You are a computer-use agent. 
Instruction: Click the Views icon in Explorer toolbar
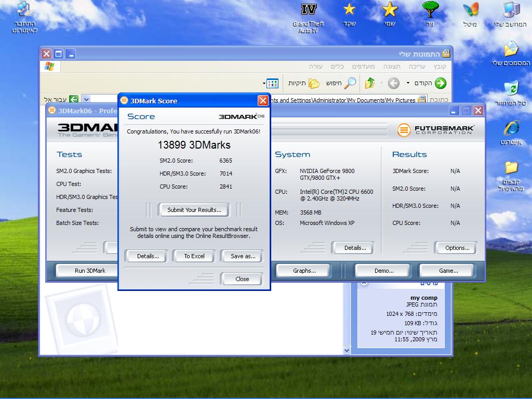(272, 83)
